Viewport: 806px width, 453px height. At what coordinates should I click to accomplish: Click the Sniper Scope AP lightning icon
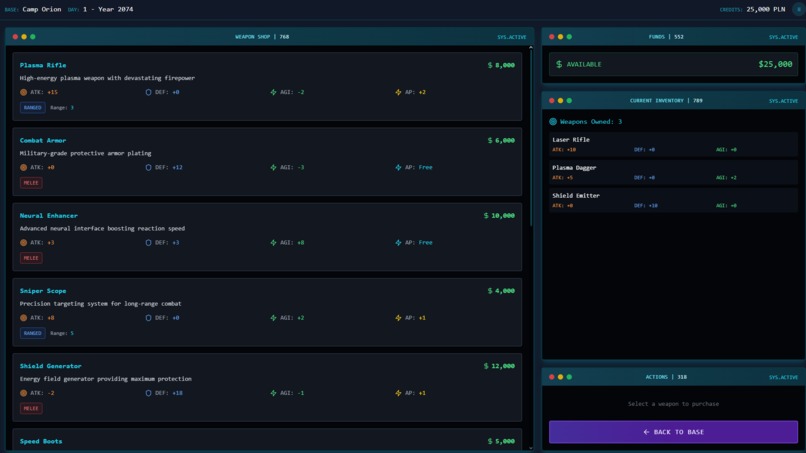tap(398, 318)
